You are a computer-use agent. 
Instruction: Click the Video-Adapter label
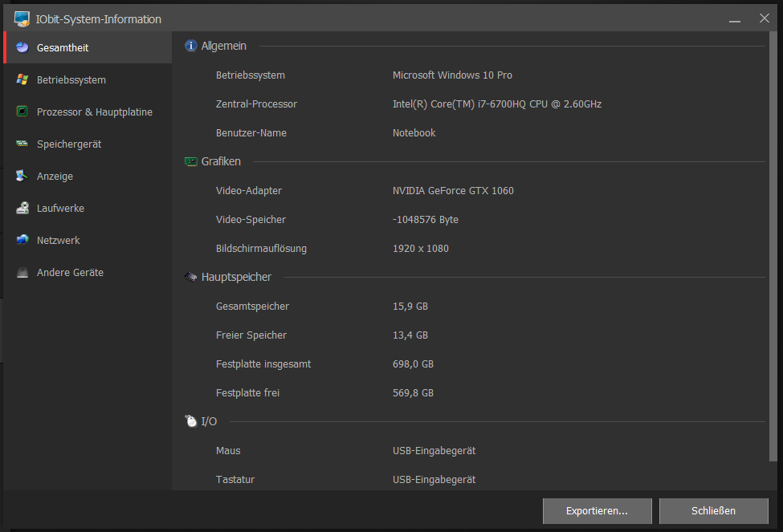(249, 191)
